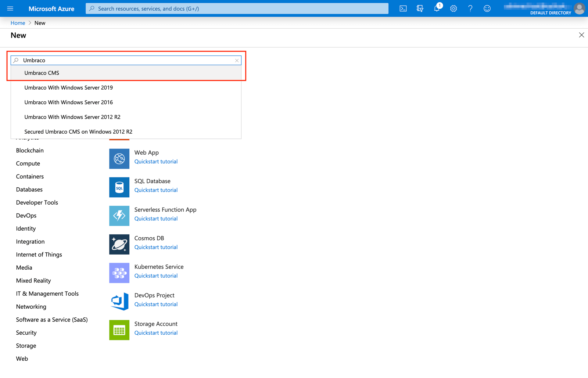Click the DevOps Project icon
588x378 pixels.
[x=119, y=302]
